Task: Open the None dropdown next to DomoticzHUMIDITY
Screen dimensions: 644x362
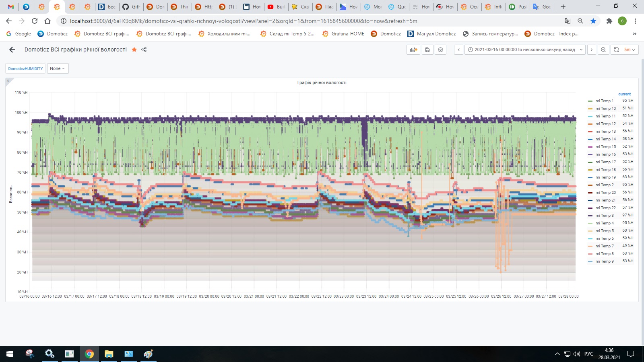Action: [x=57, y=68]
